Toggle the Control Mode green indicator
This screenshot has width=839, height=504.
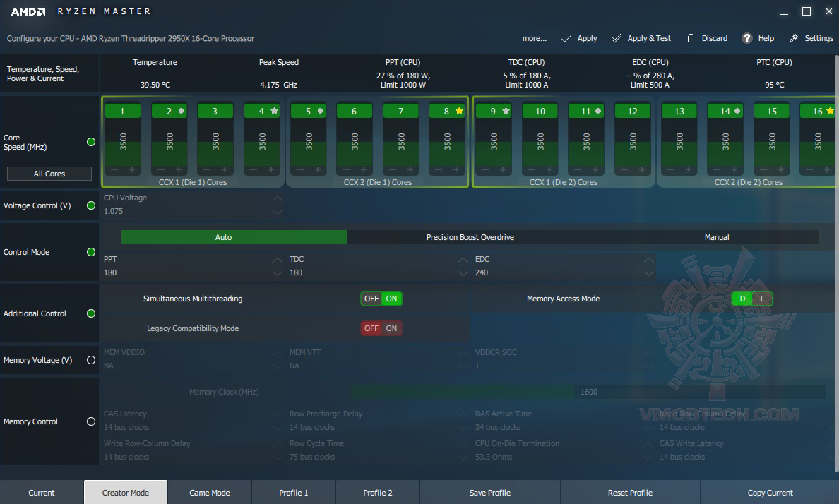click(91, 252)
